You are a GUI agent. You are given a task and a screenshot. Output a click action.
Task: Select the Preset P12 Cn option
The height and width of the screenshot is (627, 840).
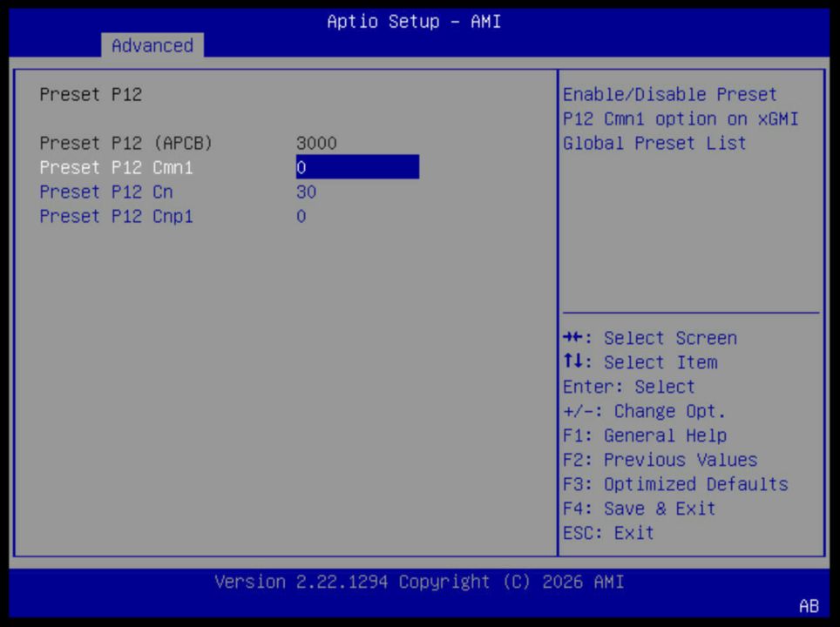coord(106,192)
